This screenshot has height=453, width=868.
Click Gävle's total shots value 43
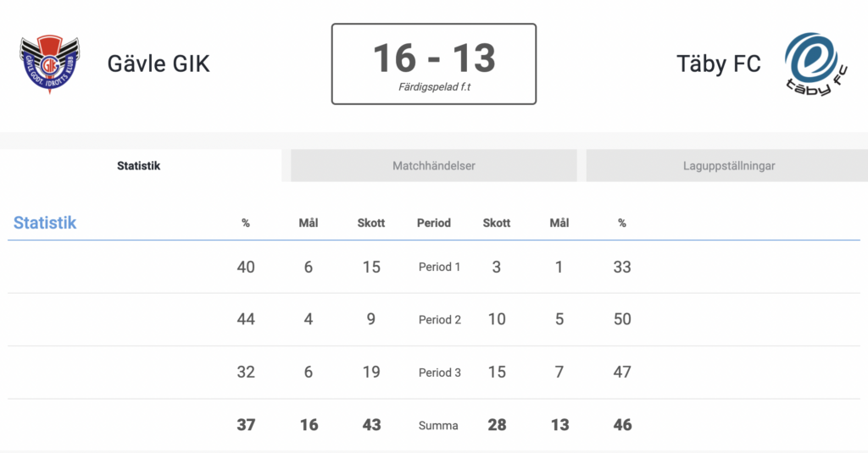click(371, 425)
